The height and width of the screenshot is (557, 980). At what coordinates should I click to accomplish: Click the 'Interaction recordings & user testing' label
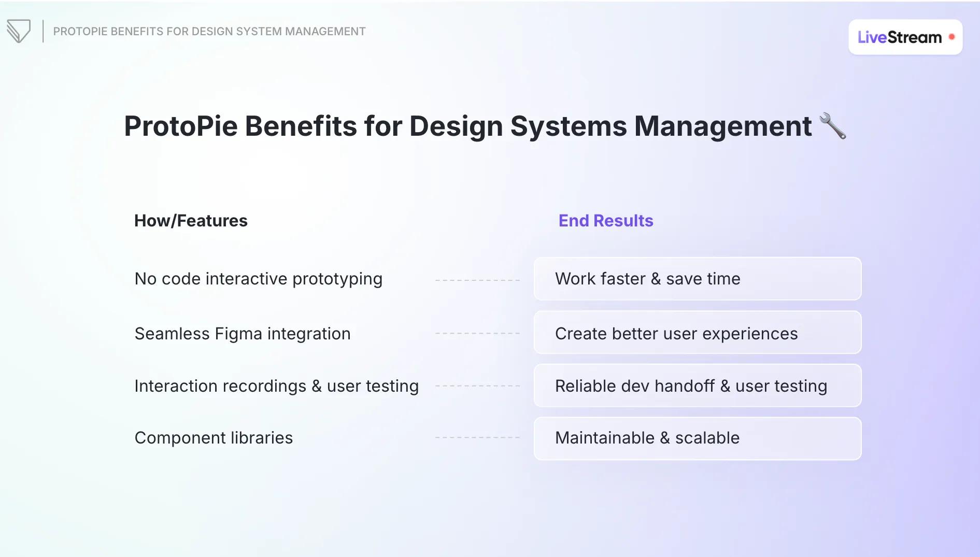276,385
